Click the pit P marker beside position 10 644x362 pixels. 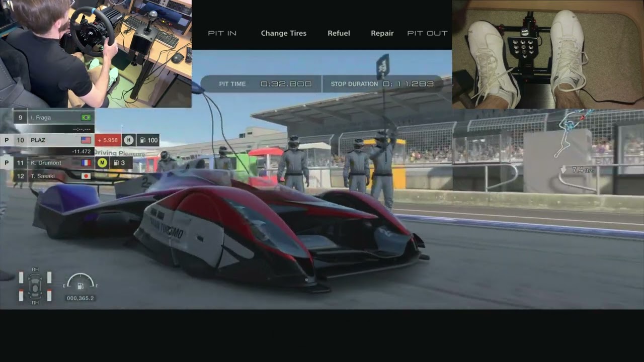(7, 140)
